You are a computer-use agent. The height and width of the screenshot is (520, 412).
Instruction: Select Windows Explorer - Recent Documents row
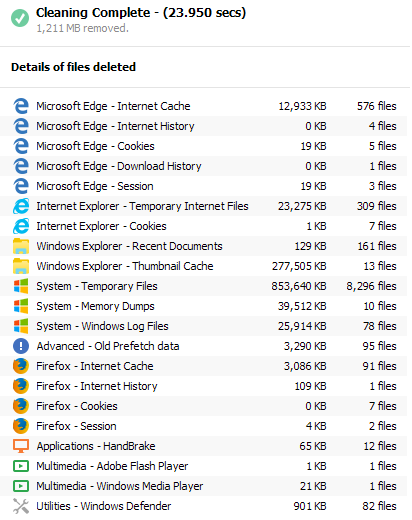(203, 246)
